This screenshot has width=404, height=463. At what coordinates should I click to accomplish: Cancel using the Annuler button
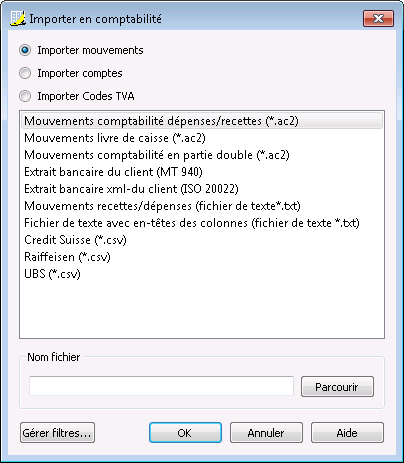click(x=266, y=433)
